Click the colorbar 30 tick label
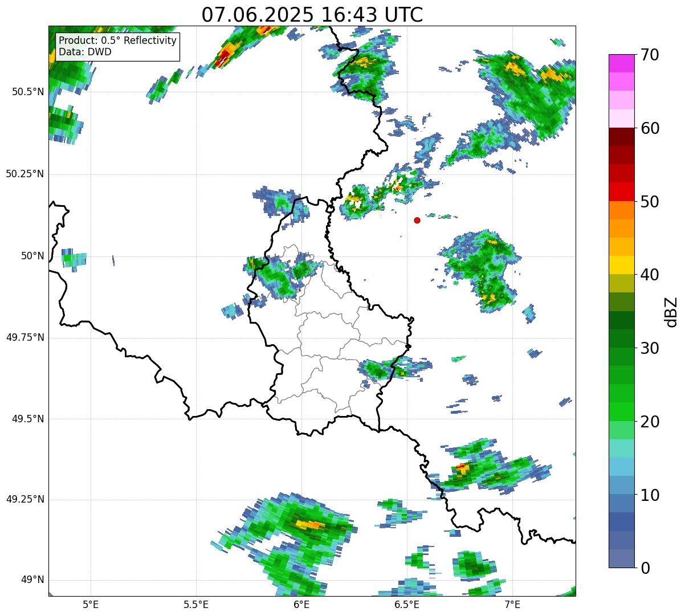The image size is (685, 616). (x=649, y=348)
